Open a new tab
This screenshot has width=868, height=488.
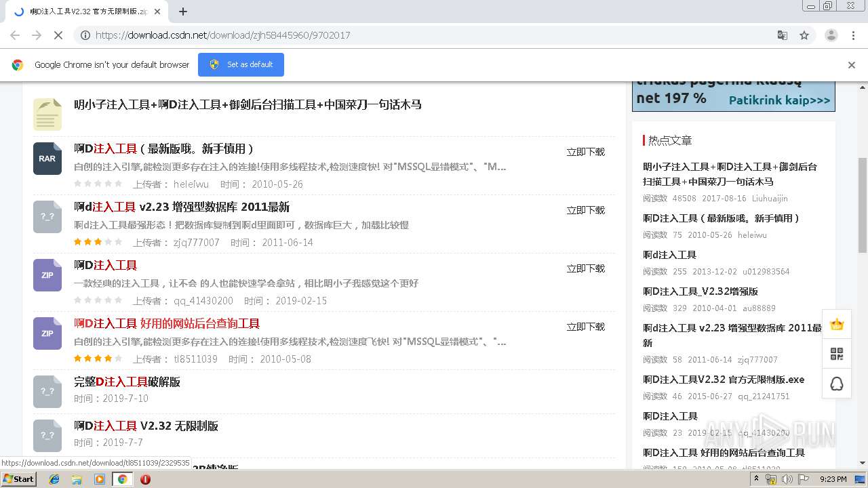[x=183, y=12]
